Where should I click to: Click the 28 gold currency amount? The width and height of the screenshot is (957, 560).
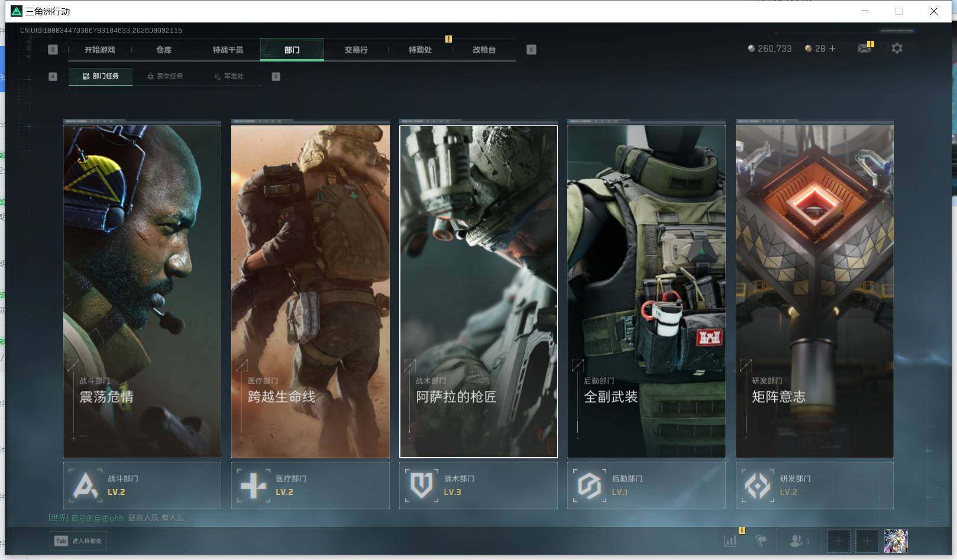(x=820, y=48)
